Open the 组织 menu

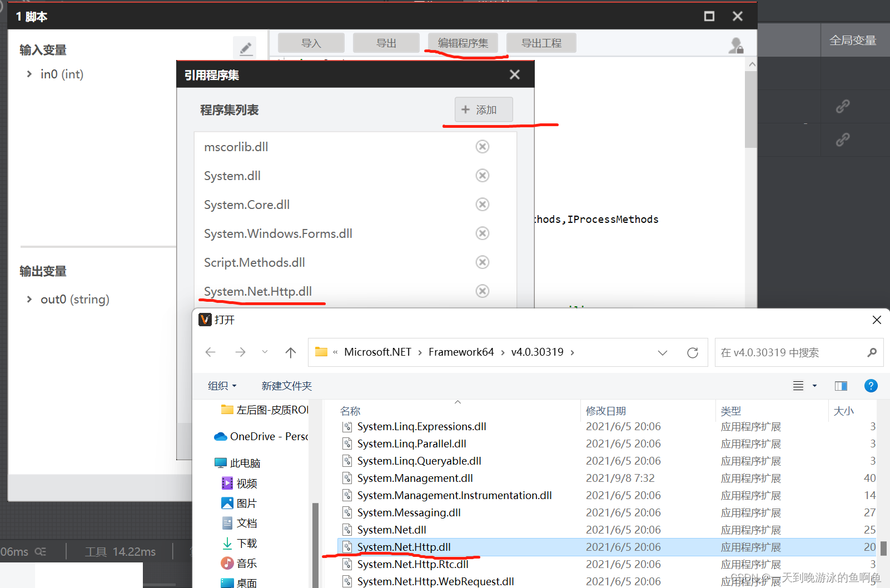pyautogui.click(x=222, y=385)
